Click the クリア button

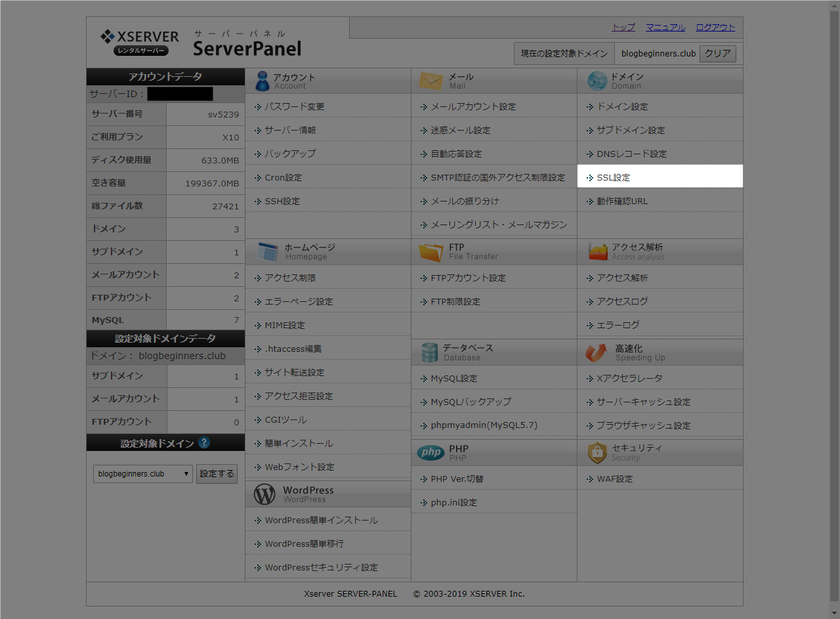click(718, 53)
